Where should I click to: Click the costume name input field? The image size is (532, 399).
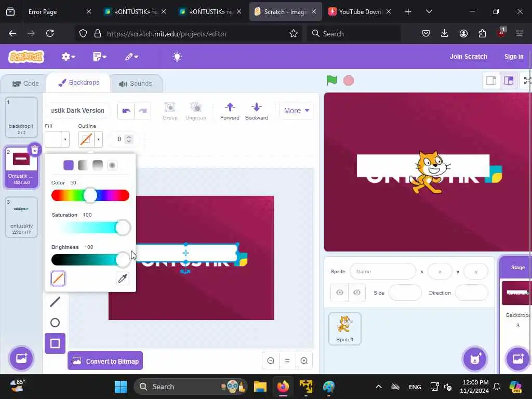[x=77, y=111]
